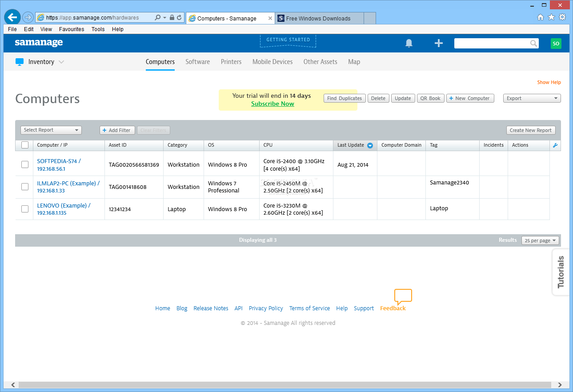Click the Subscribe Now link
Image resolution: width=573 pixels, height=392 pixels.
click(272, 104)
